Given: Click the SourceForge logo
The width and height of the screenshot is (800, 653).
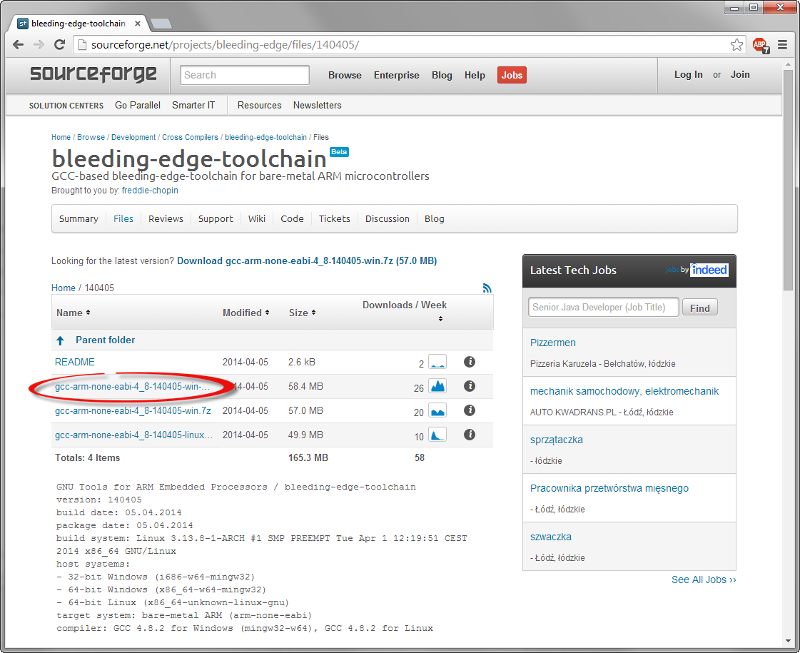Looking at the screenshot, I should coord(93,74).
